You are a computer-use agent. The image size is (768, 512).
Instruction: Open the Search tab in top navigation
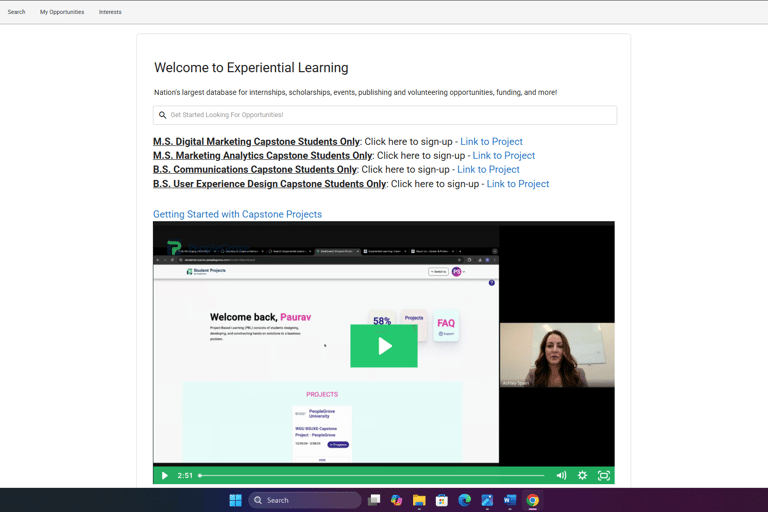tap(16, 12)
